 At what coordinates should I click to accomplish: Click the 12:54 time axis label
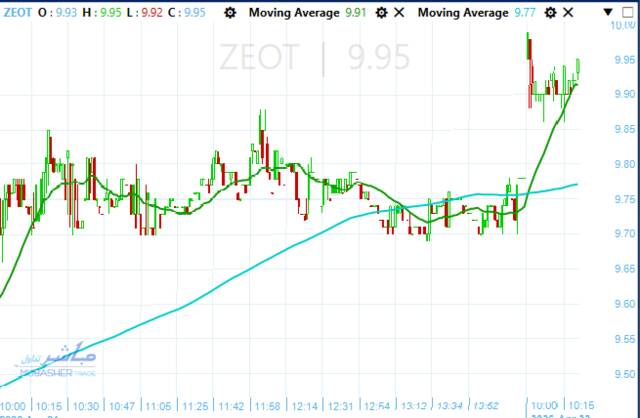377,406
